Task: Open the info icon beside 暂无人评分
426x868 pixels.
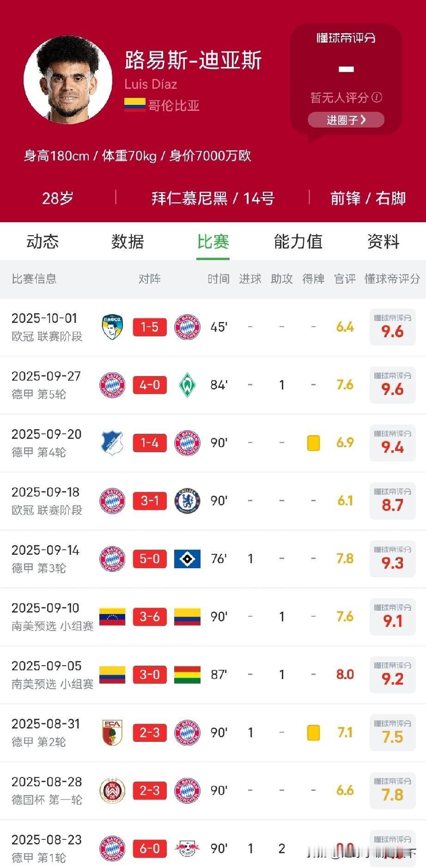Action: [x=377, y=97]
